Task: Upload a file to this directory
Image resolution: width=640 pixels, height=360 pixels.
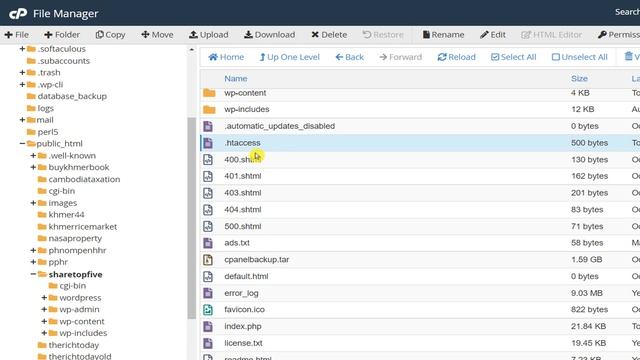Action: point(209,35)
